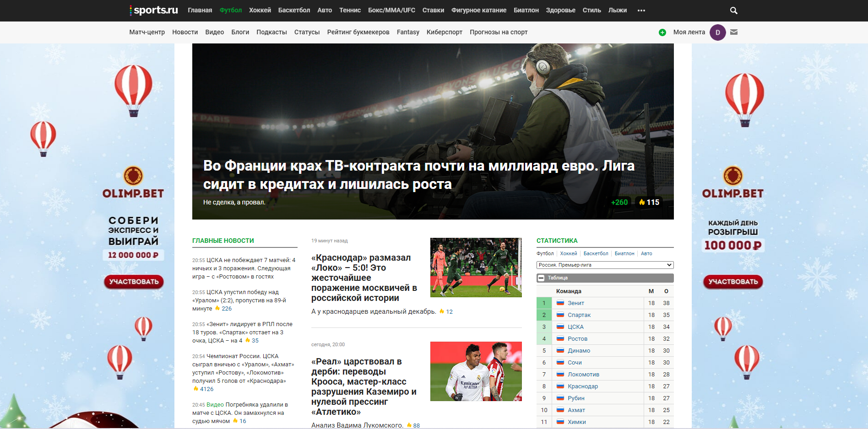Click the flame 226 comments counter
The width and height of the screenshot is (868, 429).
[x=223, y=309]
